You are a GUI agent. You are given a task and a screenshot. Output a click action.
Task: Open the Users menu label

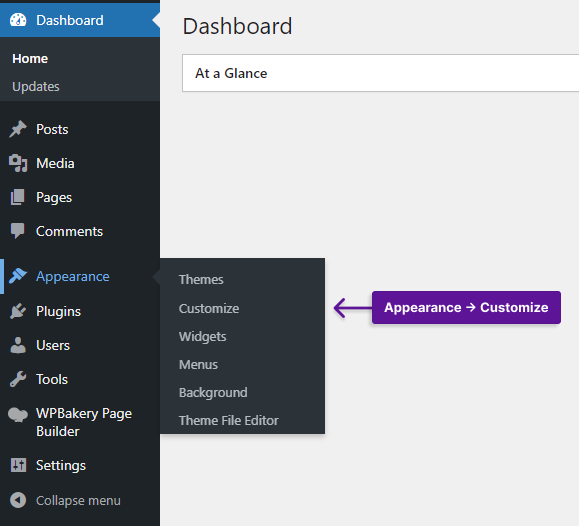tap(53, 345)
